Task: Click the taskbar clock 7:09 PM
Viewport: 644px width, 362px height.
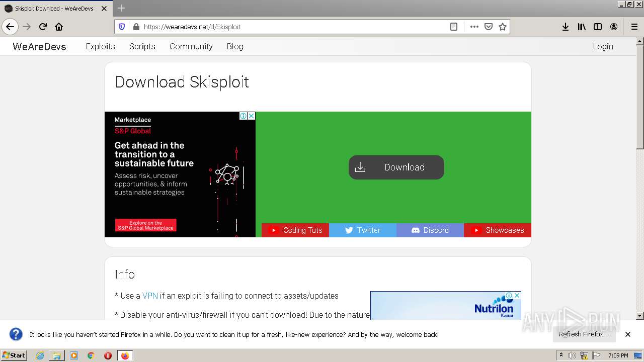Action: (618, 355)
